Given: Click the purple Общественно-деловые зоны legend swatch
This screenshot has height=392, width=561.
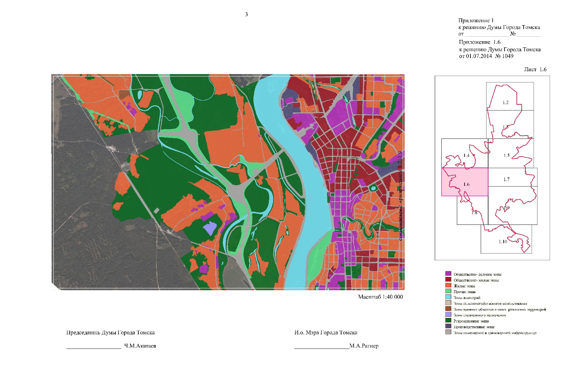Looking at the screenshot, I should [448, 274].
